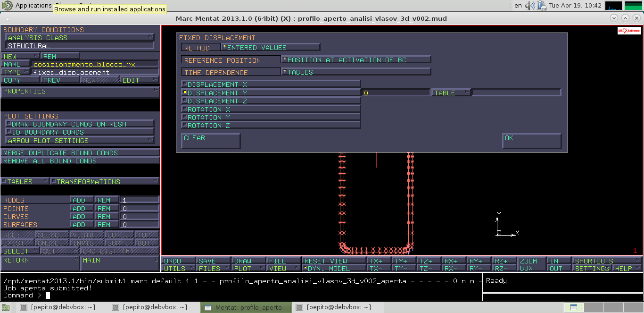Screen dimensions: 644x313
Task: Open the Applications menu
Action: tap(33, 6)
